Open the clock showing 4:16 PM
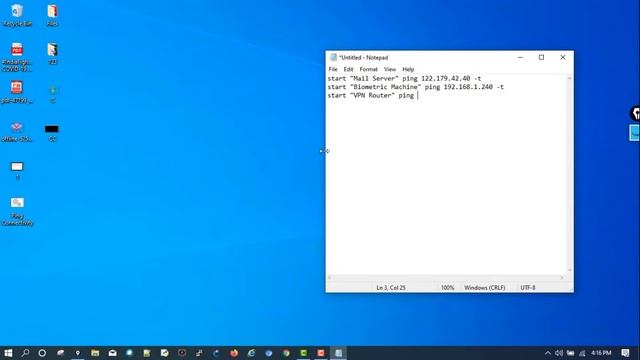This screenshot has width=640, height=360. (x=601, y=353)
